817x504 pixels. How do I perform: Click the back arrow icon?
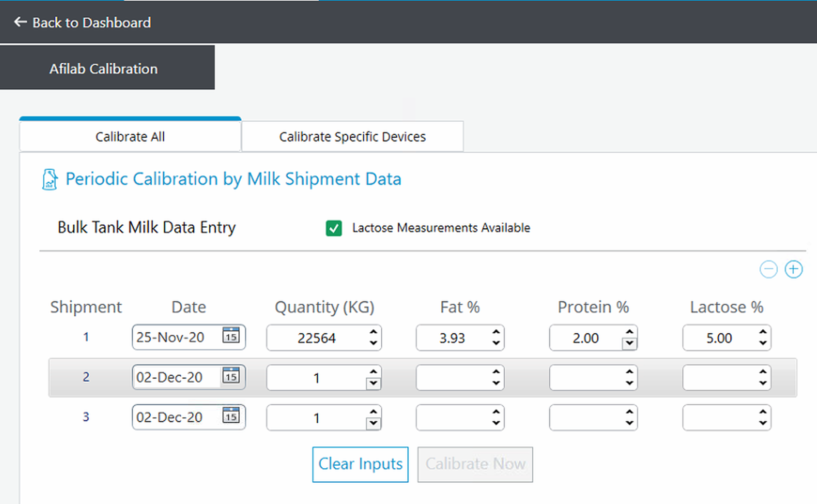click(x=20, y=22)
